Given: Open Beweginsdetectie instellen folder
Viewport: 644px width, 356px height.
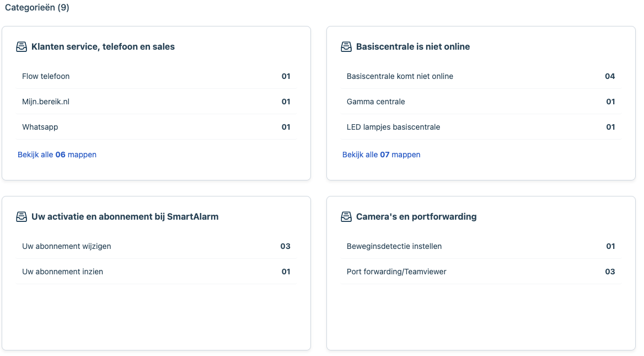Looking at the screenshot, I should tap(394, 246).
